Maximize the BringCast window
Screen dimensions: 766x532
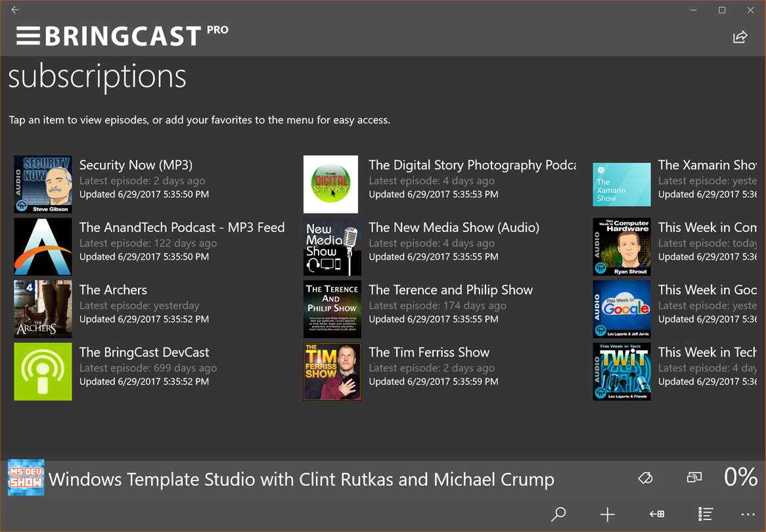(722, 10)
